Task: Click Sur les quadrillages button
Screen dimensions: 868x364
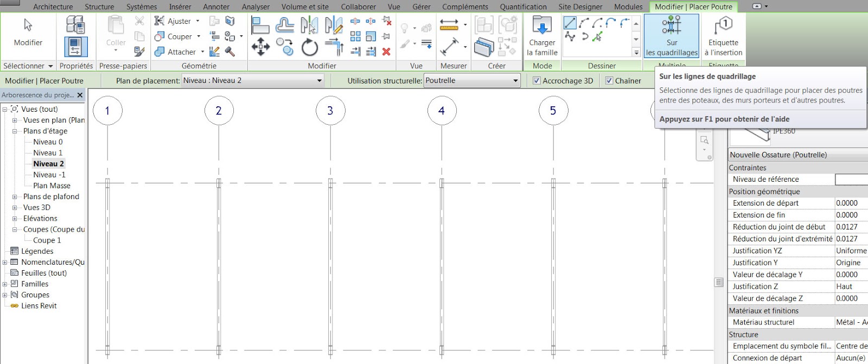Action: click(x=672, y=36)
